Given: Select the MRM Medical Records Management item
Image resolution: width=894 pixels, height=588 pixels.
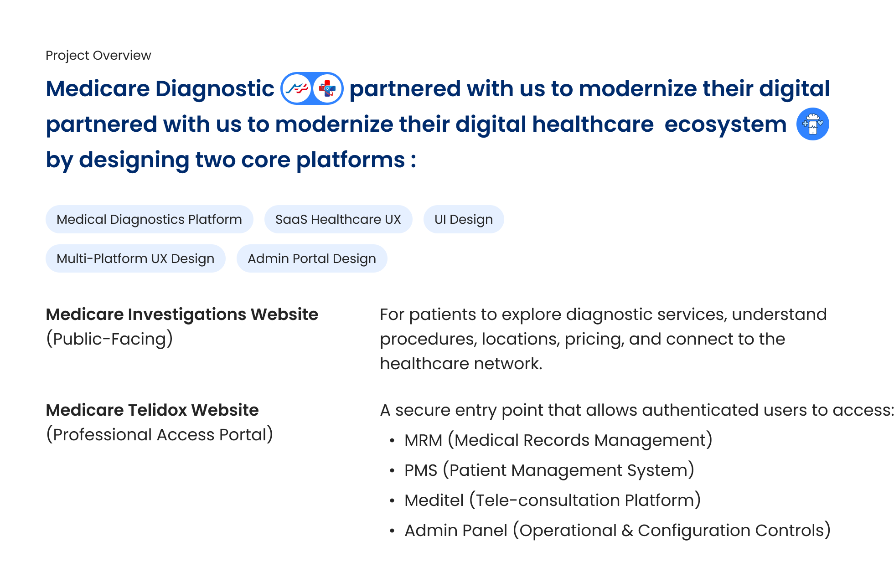Looking at the screenshot, I should point(558,440).
